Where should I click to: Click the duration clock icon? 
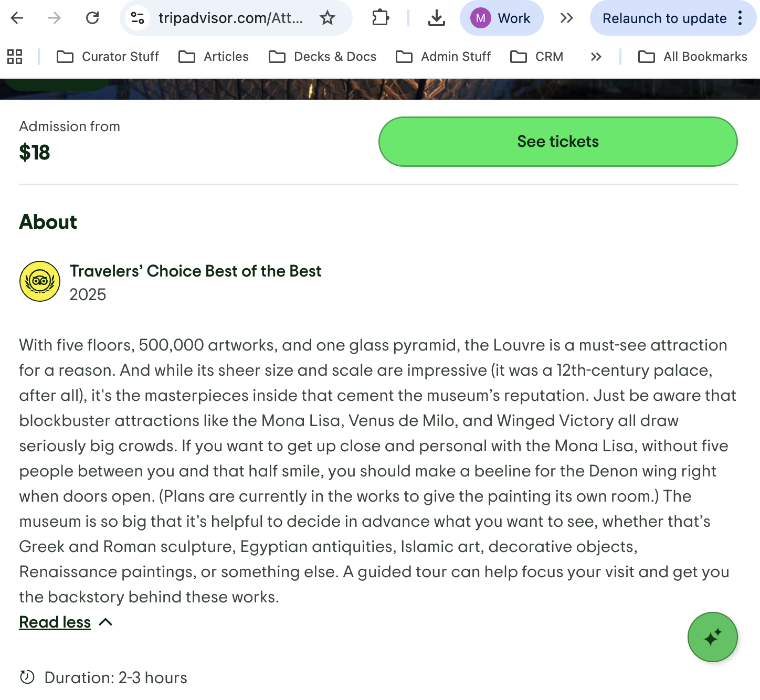click(x=27, y=677)
